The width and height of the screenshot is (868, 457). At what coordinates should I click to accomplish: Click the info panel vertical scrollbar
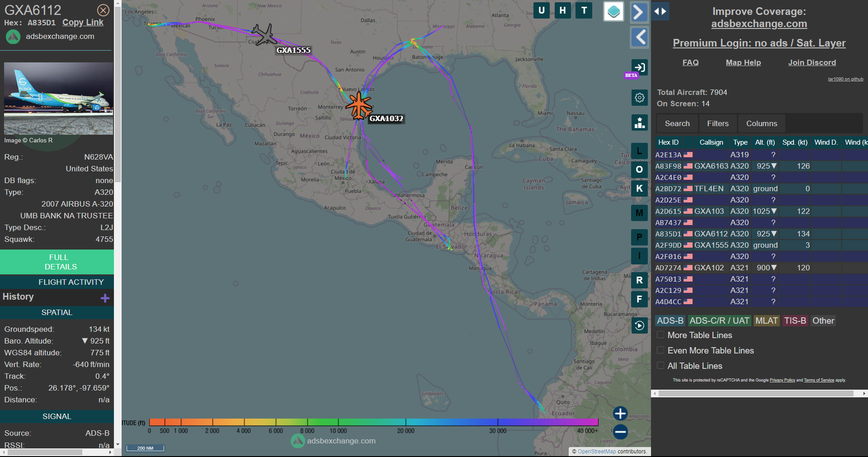tap(118, 95)
